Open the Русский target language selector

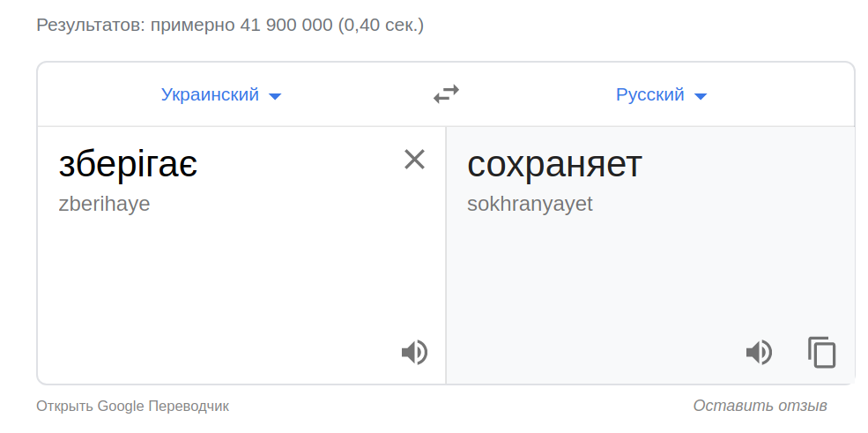(650, 95)
